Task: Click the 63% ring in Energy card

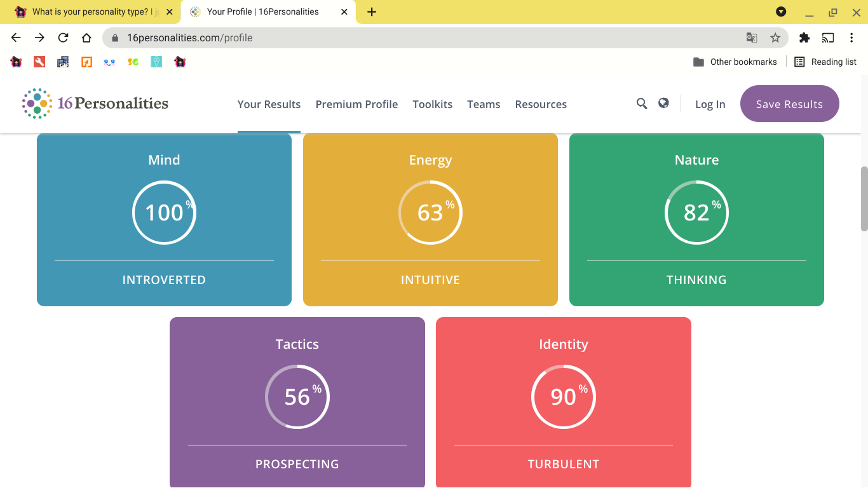Action: click(x=430, y=213)
